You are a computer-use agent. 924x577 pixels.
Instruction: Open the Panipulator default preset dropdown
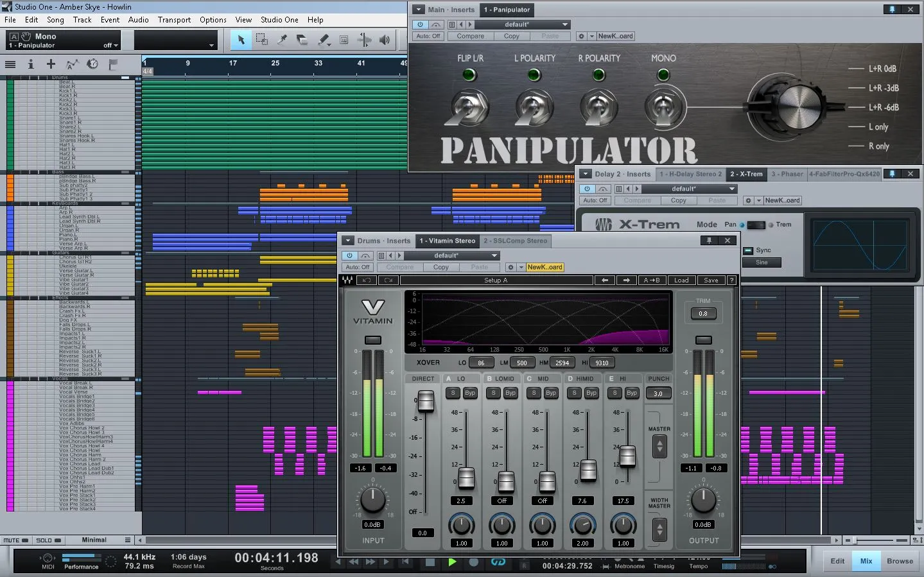[x=523, y=24]
